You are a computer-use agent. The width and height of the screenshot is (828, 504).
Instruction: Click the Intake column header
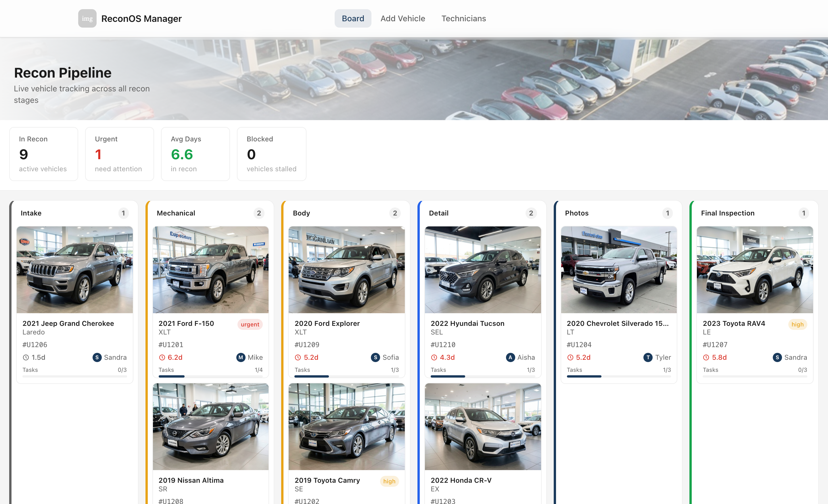(x=74, y=213)
